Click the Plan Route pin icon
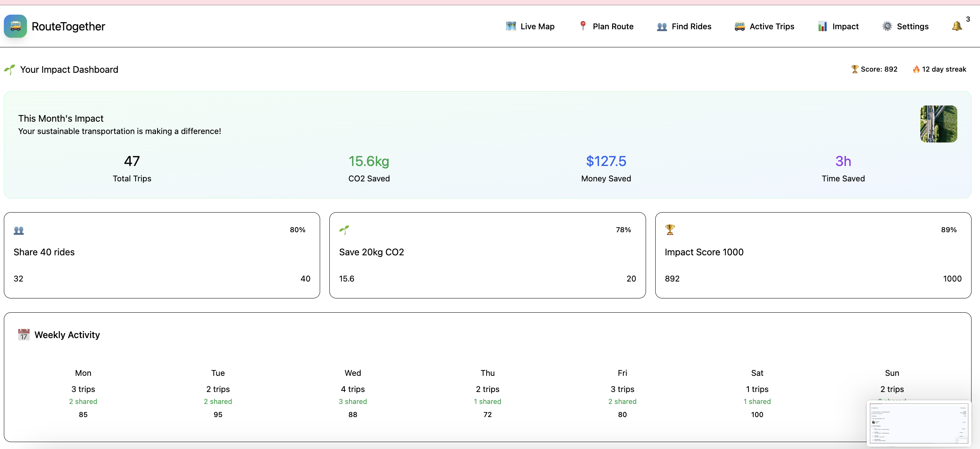 [x=583, y=26]
